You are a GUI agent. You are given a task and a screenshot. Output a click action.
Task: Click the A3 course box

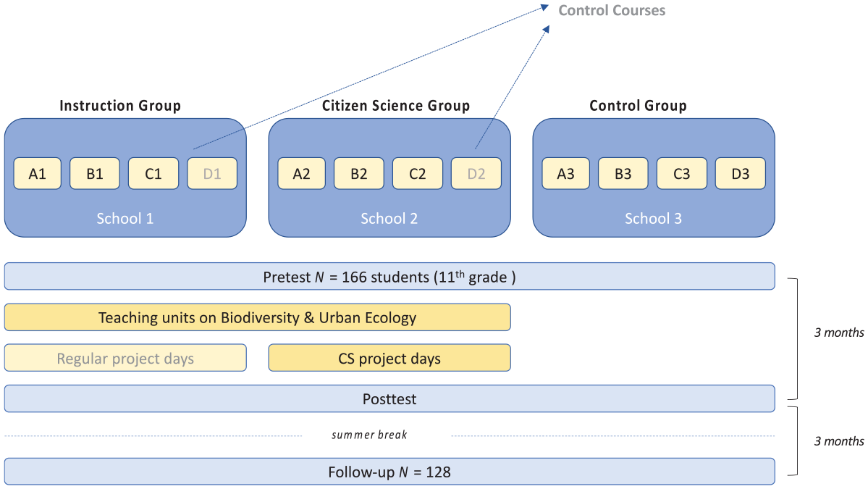pyautogui.click(x=565, y=173)
